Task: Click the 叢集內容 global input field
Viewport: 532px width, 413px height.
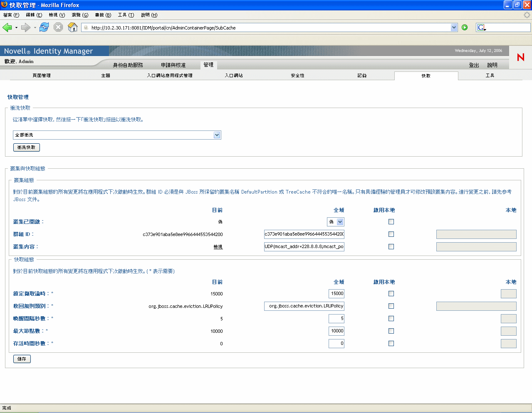Action: point(304,246)
